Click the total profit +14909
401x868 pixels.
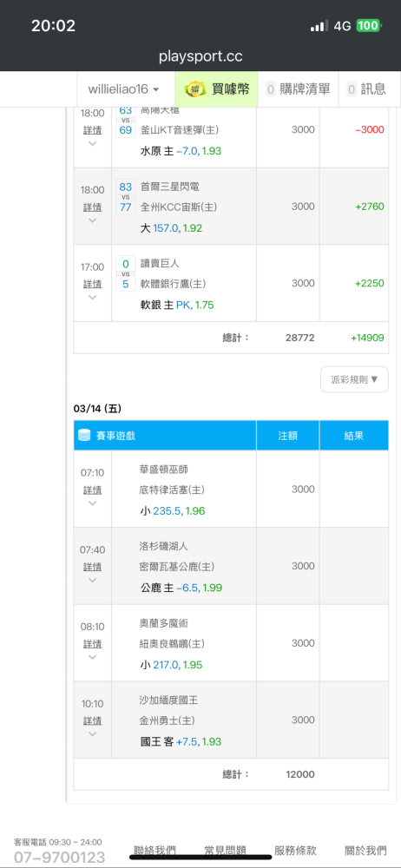click(367, 338)
